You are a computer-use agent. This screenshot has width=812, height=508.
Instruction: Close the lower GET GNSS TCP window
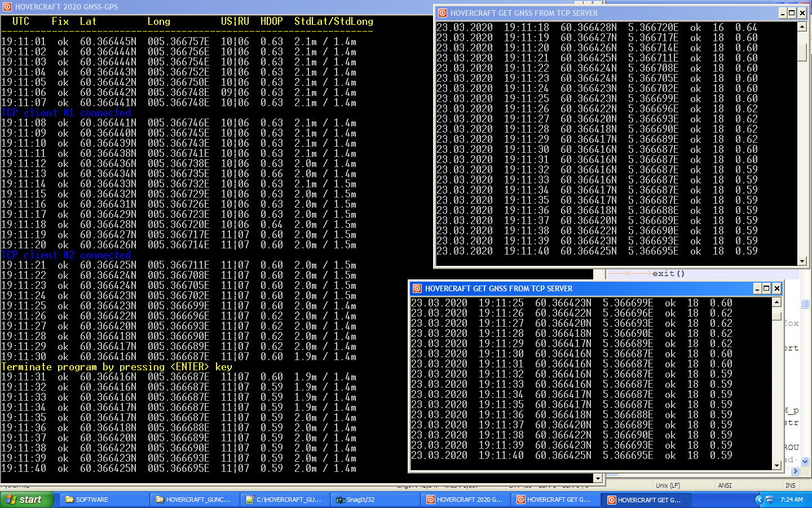pyautogui.click(x=776, y=288)
